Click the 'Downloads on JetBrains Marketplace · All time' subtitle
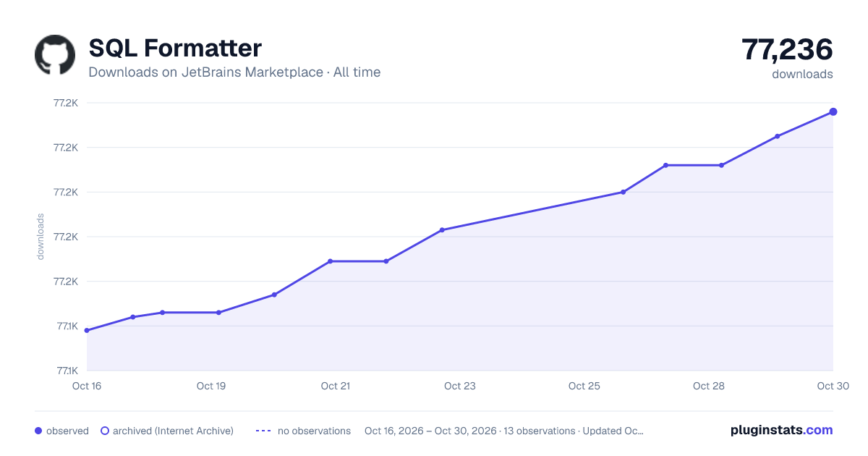The height and width of the screenshot is (456, 868). 234,72
